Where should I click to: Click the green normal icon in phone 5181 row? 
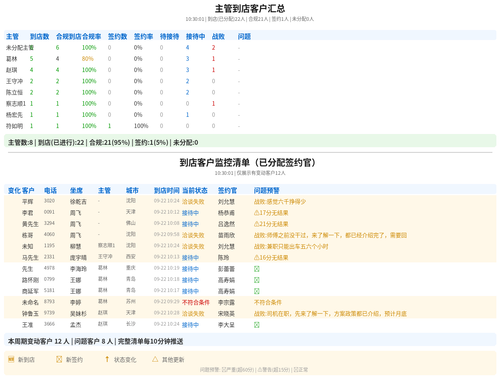tap(257, 291)
